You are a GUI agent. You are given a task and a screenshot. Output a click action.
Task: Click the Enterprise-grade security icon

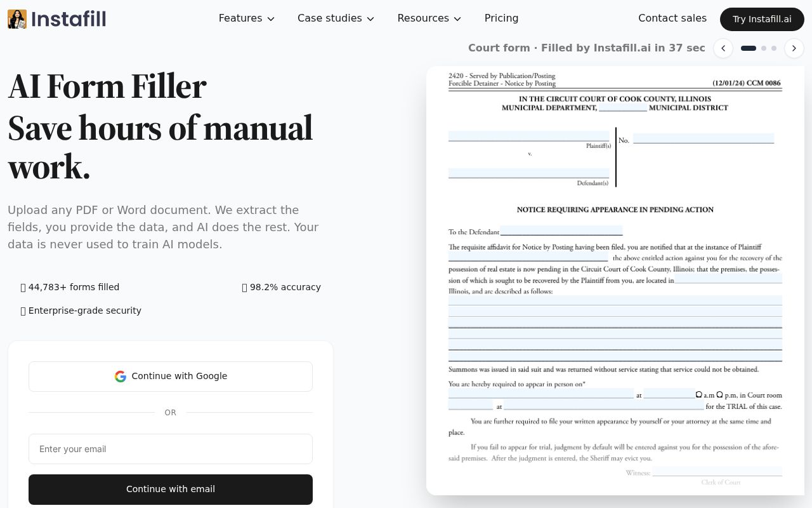coord(23,311)
